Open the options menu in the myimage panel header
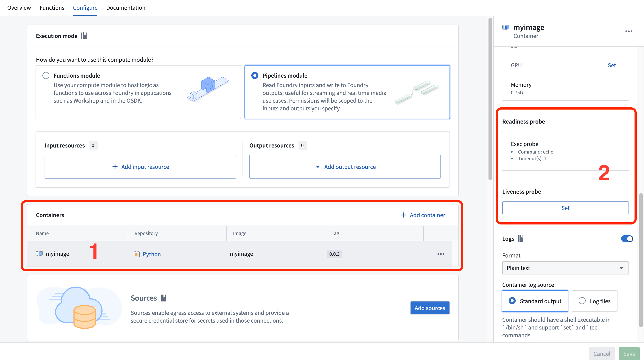 pos(629,31)
